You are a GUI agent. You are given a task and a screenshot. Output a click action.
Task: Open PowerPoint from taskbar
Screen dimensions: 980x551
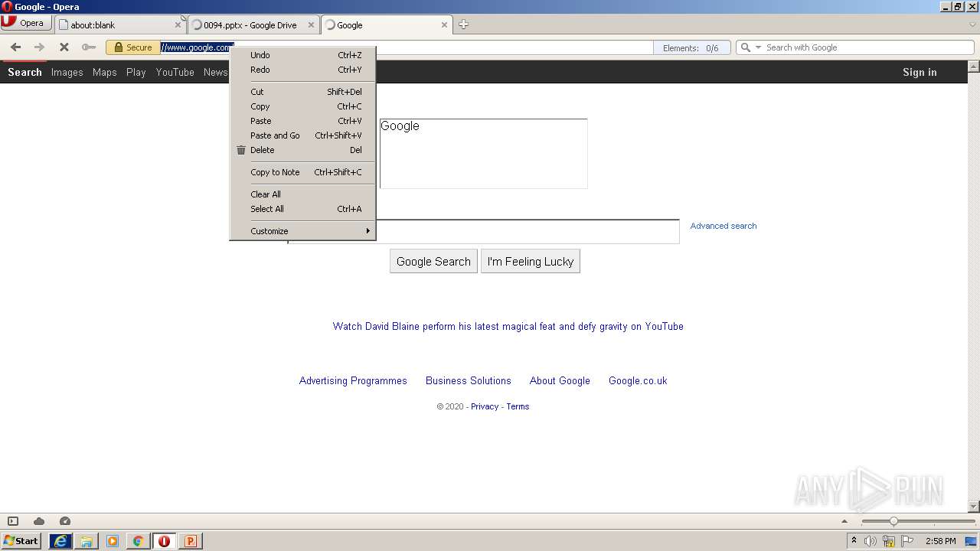191,541
